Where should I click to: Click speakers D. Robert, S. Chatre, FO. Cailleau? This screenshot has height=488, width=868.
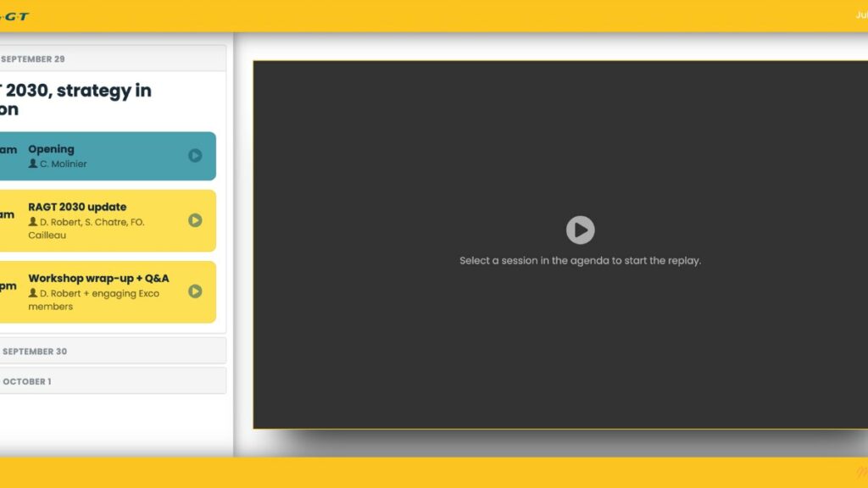(x=86, y=229)
